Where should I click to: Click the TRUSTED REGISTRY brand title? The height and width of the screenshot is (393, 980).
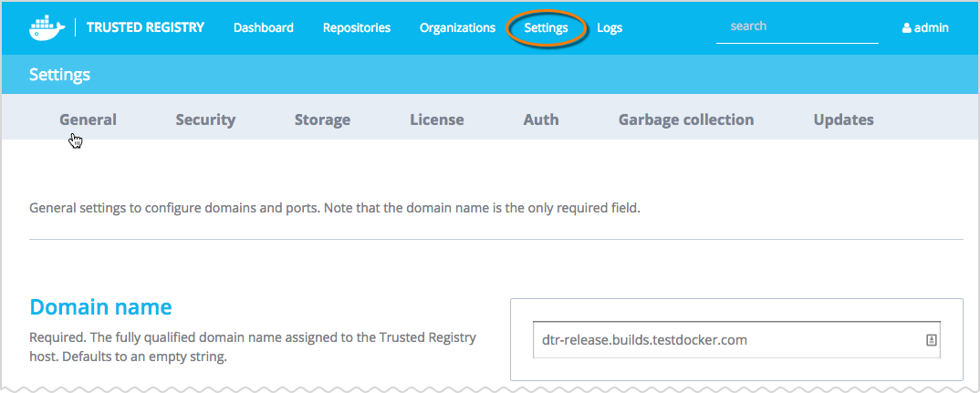145,27
